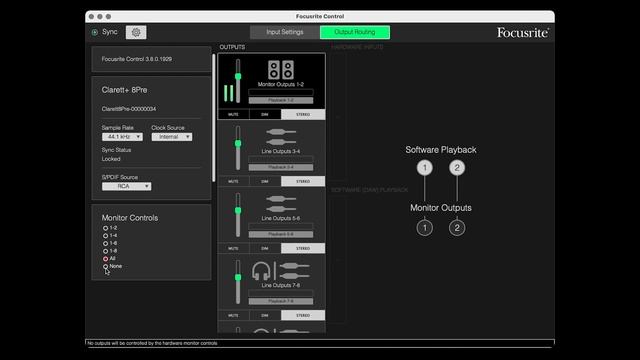Open the Playback 1-2 source dropdown
640x360 pixels.
281,100
